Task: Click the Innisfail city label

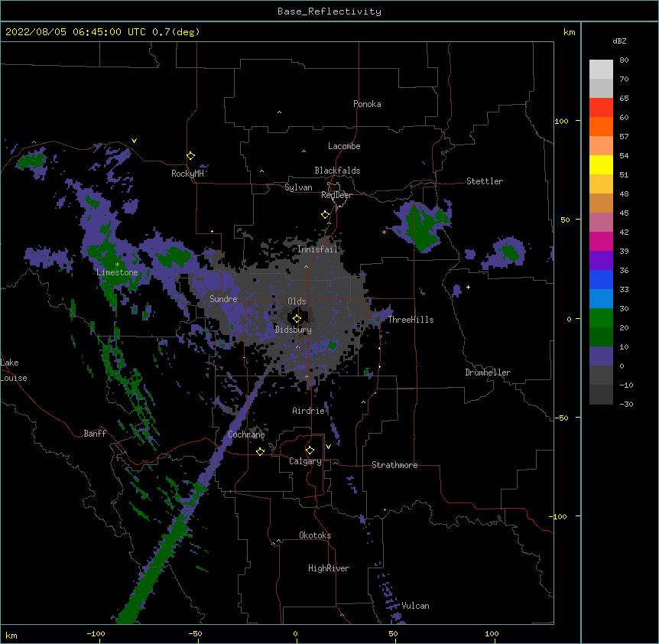Action: [x=317, y=249]
